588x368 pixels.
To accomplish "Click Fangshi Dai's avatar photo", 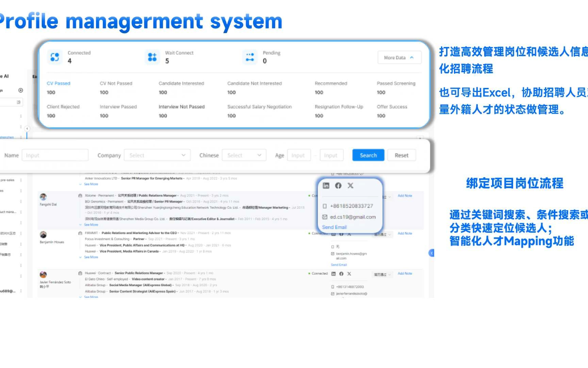I will pos(43,197).
